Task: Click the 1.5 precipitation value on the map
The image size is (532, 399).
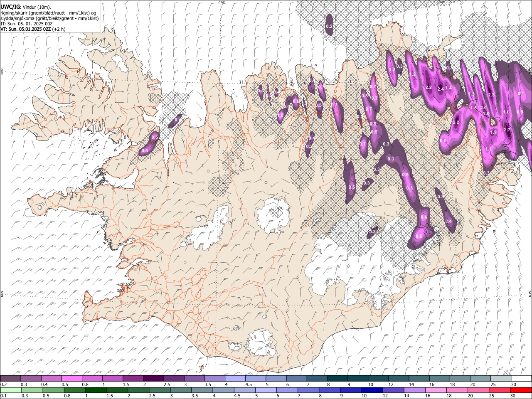Action: [x=473, y=108]
